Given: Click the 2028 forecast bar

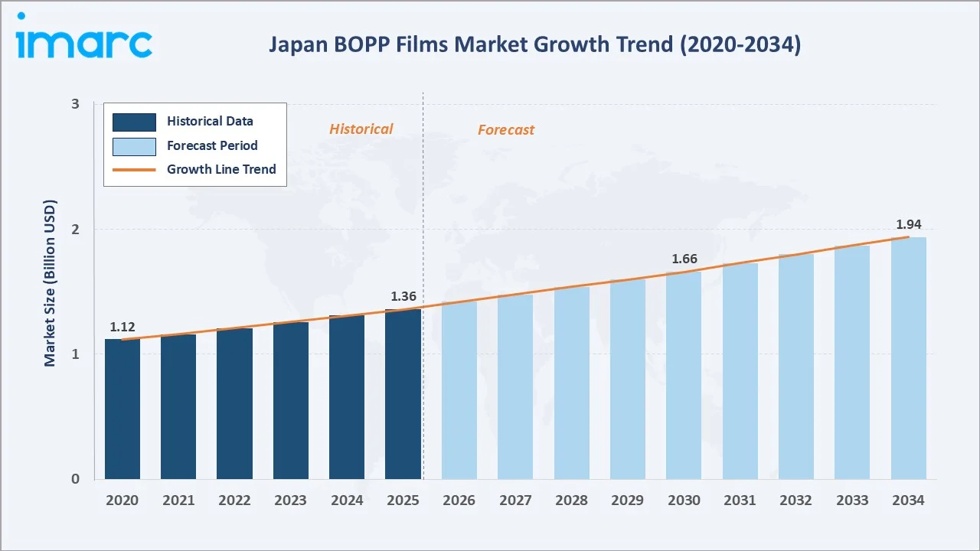Looking at the screenshot, I should pyautogui.click(x=572, y=383).
